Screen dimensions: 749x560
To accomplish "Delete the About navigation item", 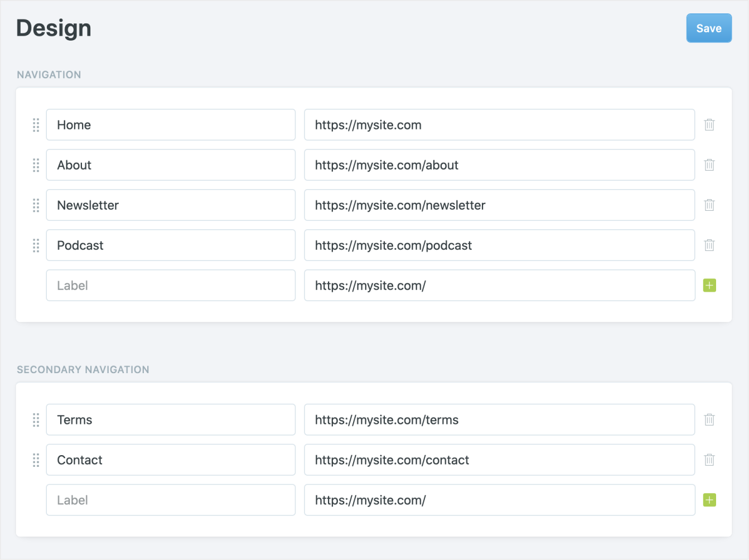I will 709,165.
